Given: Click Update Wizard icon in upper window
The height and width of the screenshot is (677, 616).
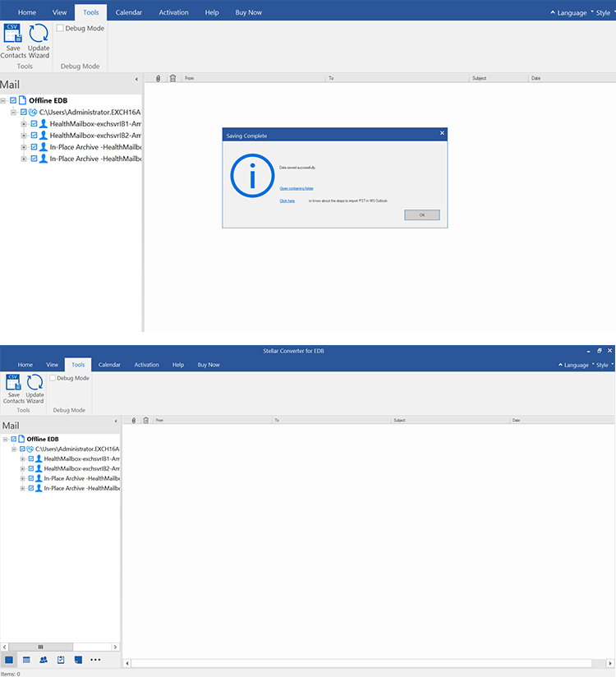Looking at the screenshot, I should [39, 33].
